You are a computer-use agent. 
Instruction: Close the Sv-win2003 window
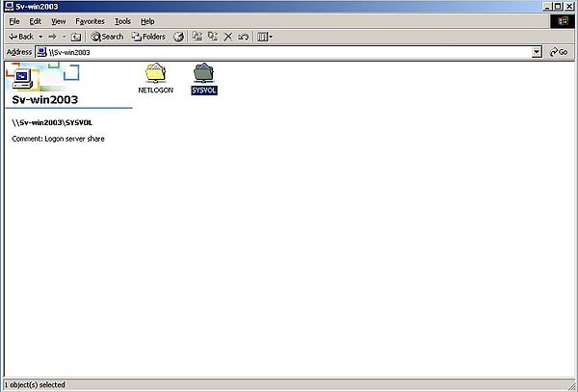pos(568,7)
